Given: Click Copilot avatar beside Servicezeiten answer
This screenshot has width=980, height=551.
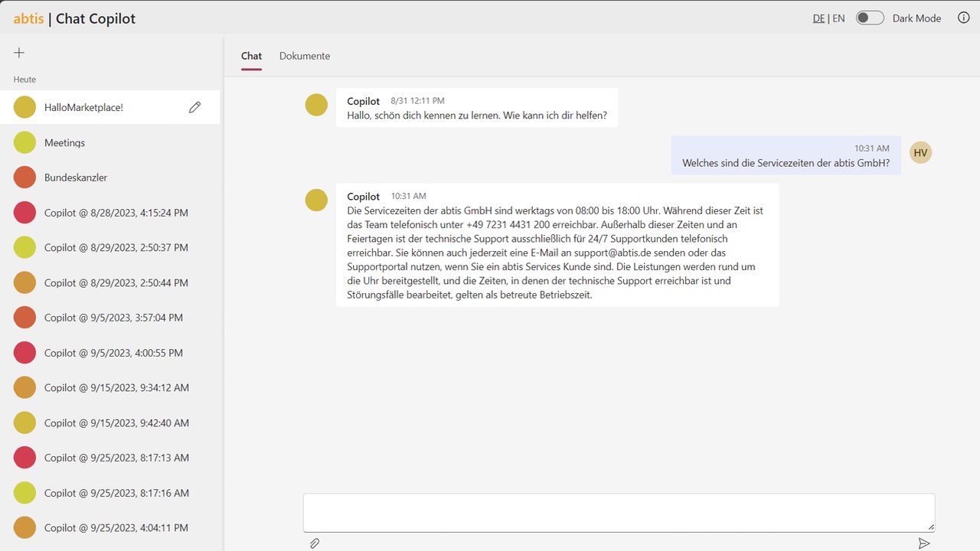Looking at the screenshot, I should (316, 200).
